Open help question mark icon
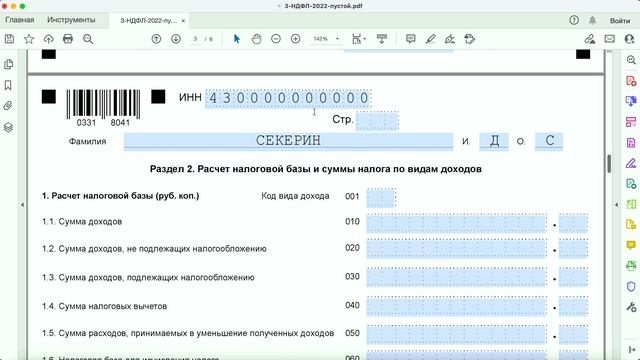This screenshot has height=360, width=640. coord(574,20)
